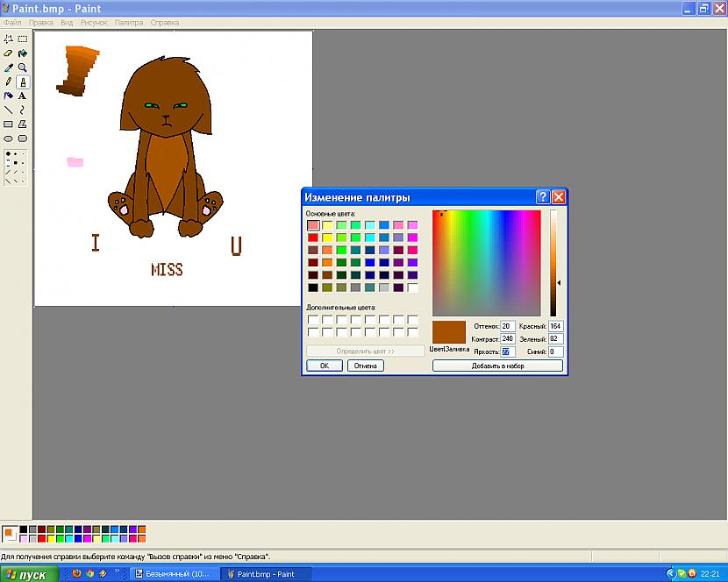Pick the Rounded Rectangle tool
The width and height of the screenshot is (728, 582).
22,138
